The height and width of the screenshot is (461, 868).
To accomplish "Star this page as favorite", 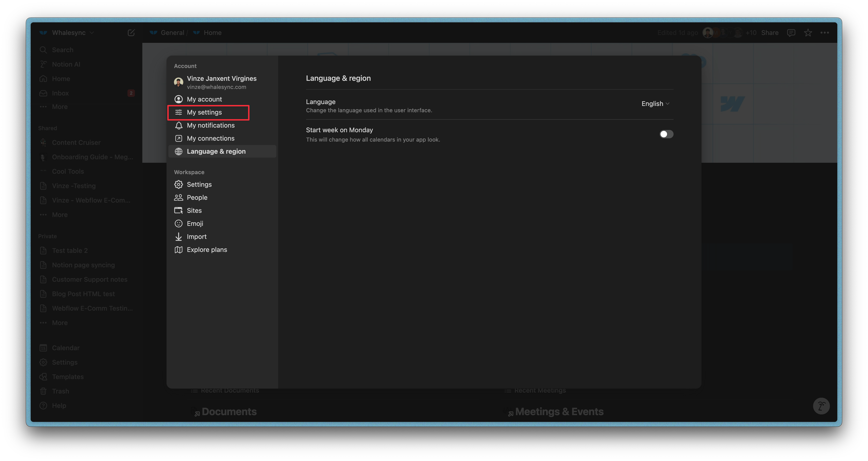I will tap(808, 33).
